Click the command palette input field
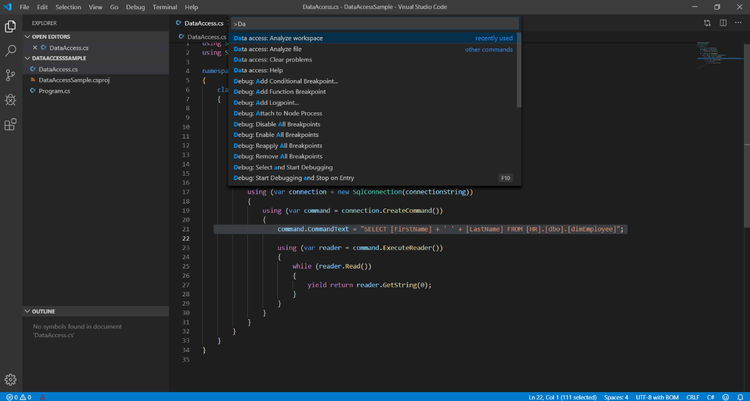The image size is (750, 401). pos(375,22)
